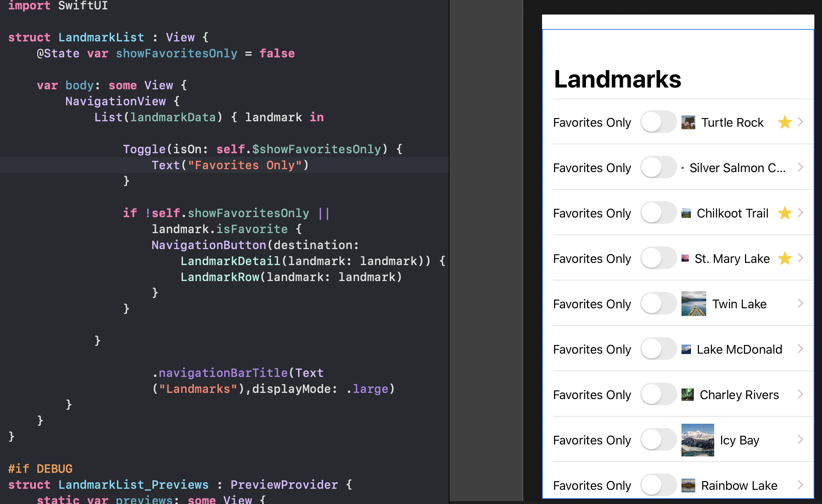Select the Chilkoot Trail list entry

pyautogui.click(x=732, y=213)
